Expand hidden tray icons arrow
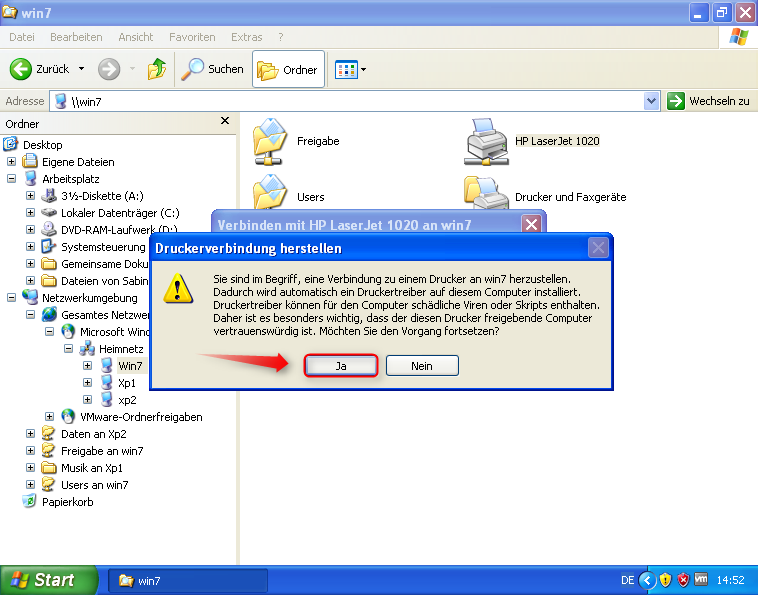 coord(647,580)
